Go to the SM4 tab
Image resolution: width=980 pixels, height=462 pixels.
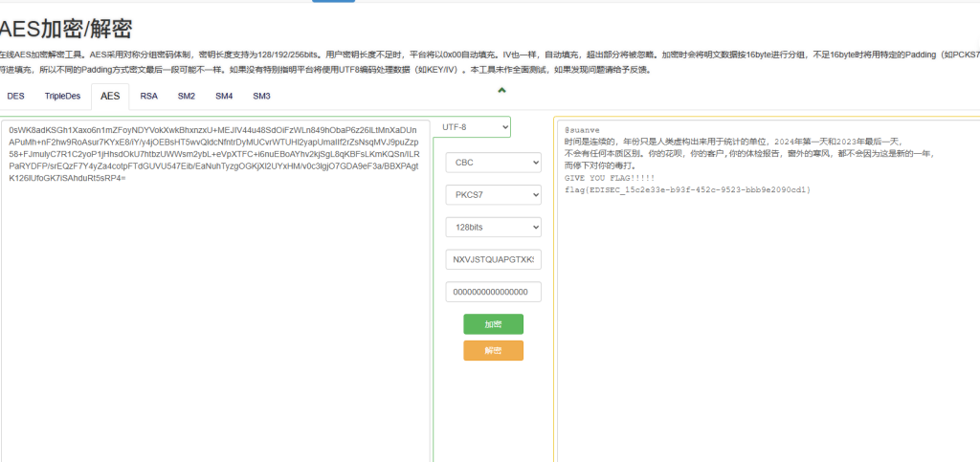pos(224,97)
